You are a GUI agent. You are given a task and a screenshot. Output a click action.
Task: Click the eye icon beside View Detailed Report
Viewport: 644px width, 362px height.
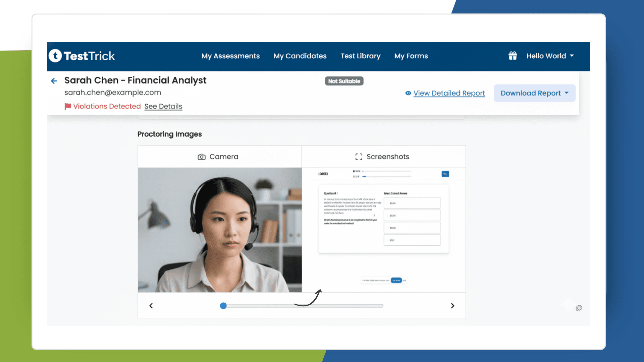[408, 93]
